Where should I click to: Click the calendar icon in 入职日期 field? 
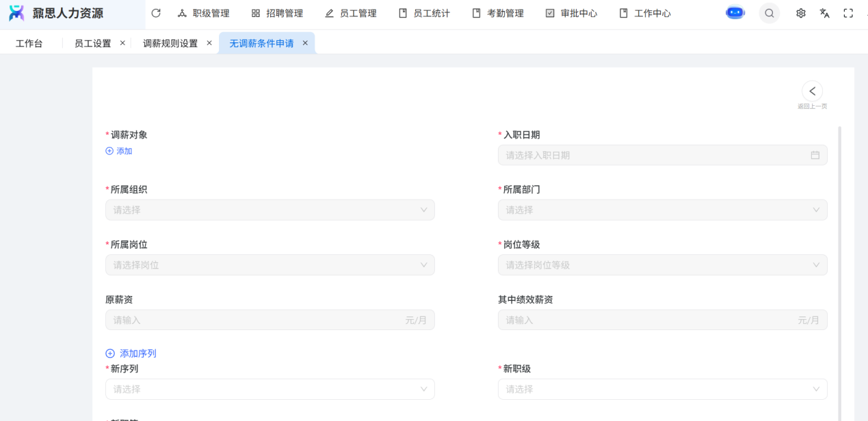[x=815, y=155]
